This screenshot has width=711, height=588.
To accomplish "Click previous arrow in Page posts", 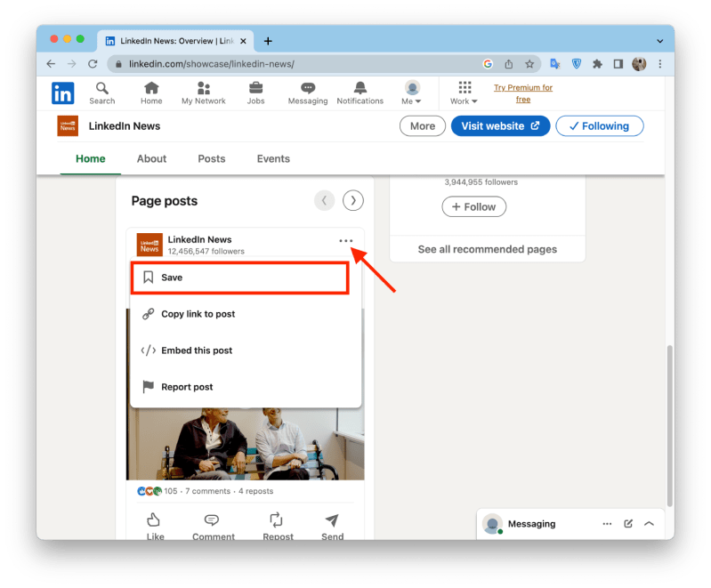I will 324,200.
